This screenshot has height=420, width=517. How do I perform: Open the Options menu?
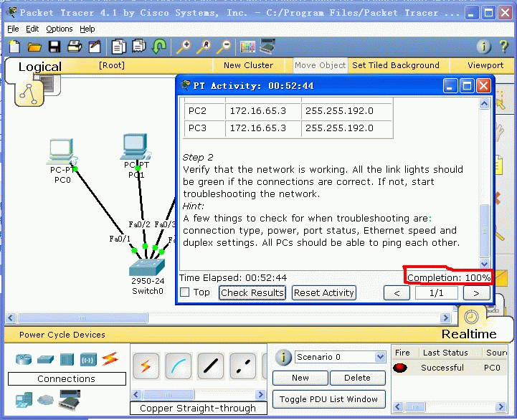pos(60,29)
